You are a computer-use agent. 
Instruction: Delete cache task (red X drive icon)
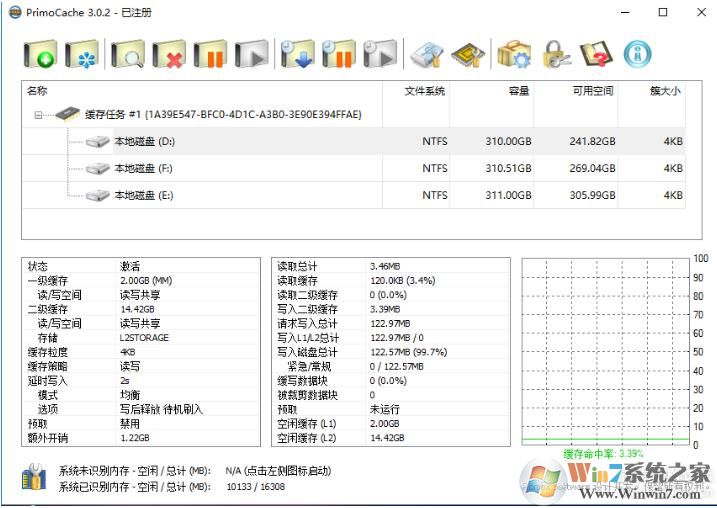click(169, 54)
